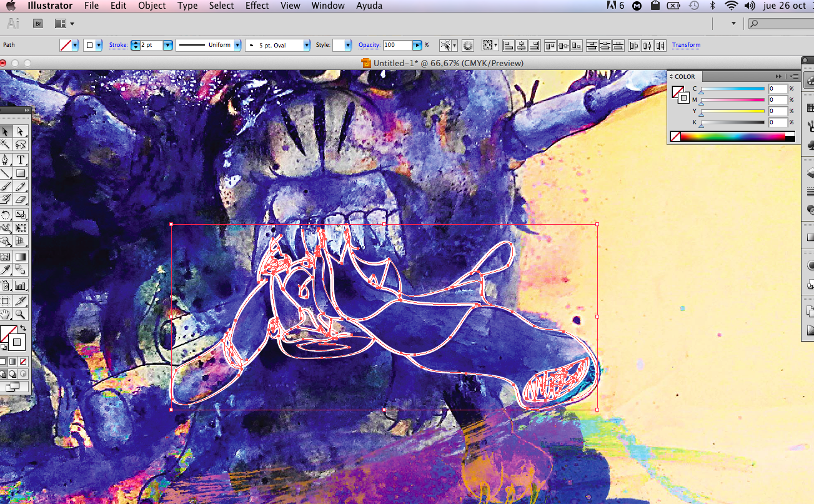Viewport: 814px width, 504px height.
Task: Click the Opacity value field
Action: click(397, 45)
